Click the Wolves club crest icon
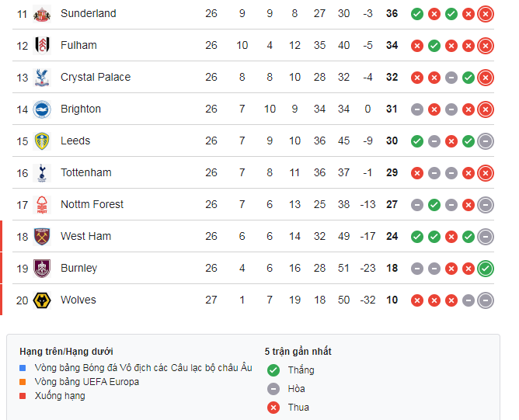The height and width of the screenshot is (420, 519). point(42,300)
